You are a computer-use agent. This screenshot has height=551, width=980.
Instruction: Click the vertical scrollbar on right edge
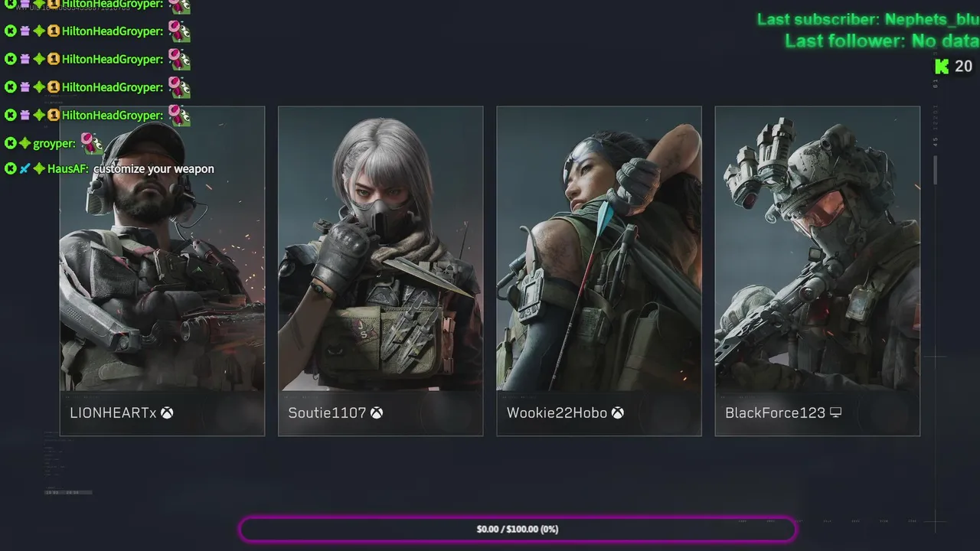935,170
